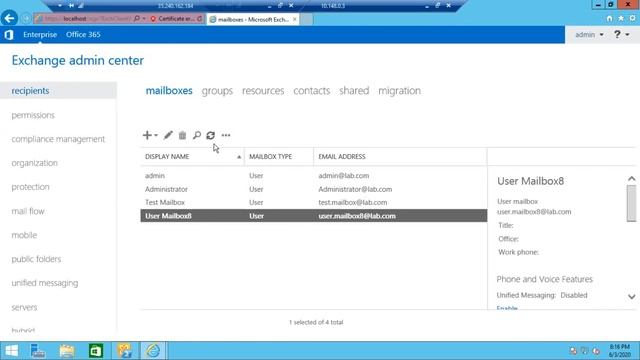Viewport: 640px width, 360px height.
Task: Click the browser favorites star icon
Action: (621, 18)
